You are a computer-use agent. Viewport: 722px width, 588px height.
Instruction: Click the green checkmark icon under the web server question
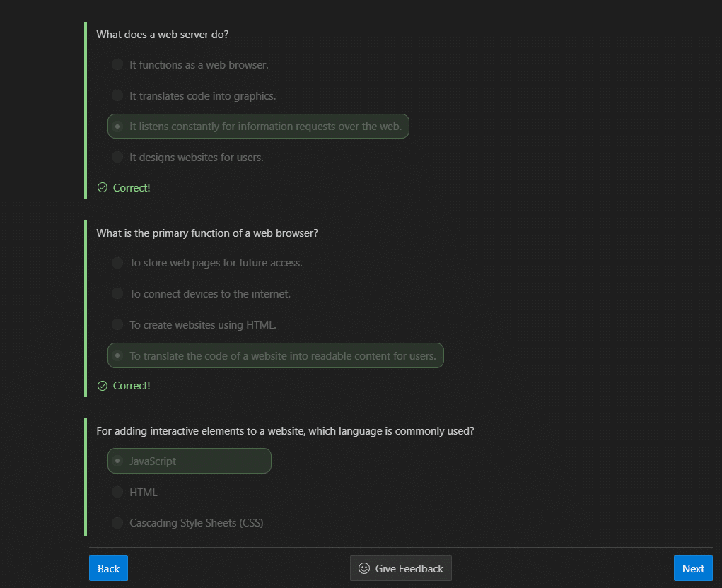pyautogui.click(x=103, y=188)
